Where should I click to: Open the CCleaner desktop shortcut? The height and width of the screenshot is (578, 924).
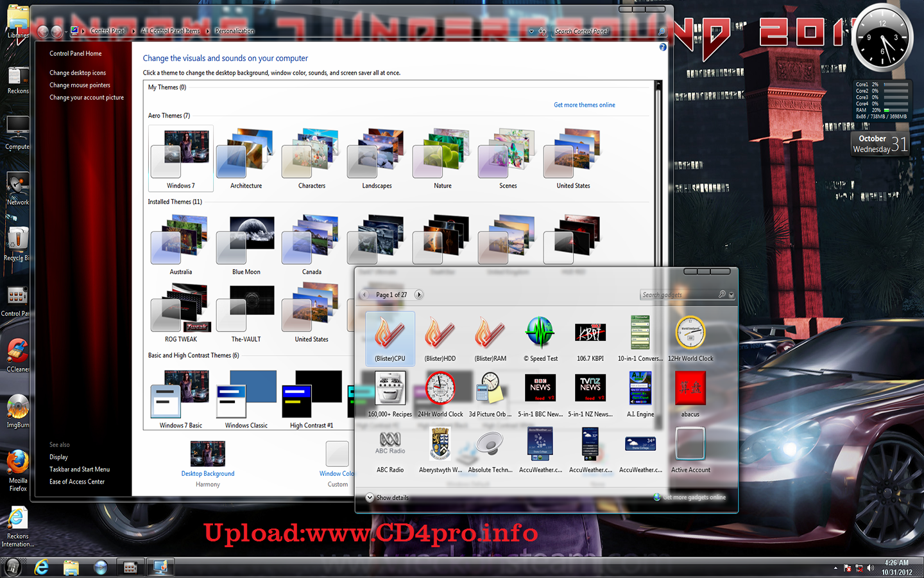(17, 355)
